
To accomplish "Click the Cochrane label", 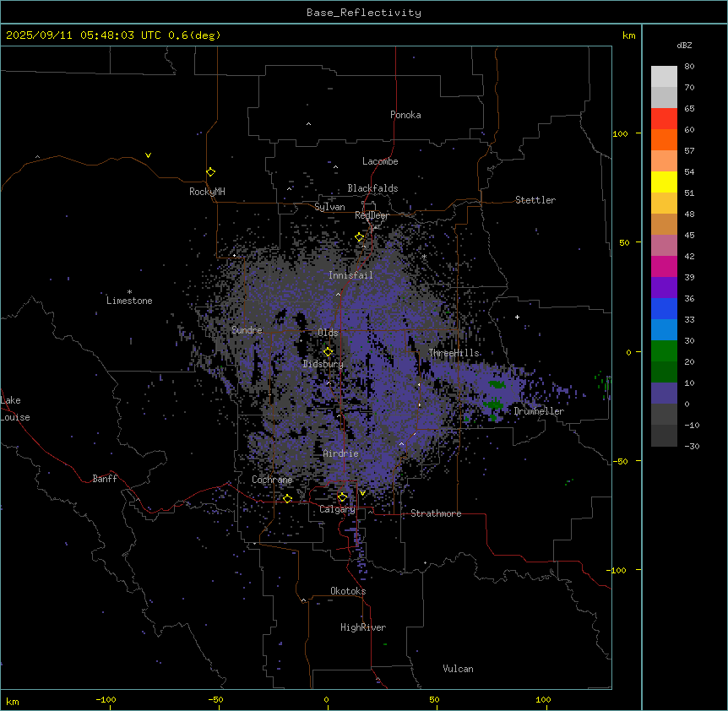I will click(272, 480).
